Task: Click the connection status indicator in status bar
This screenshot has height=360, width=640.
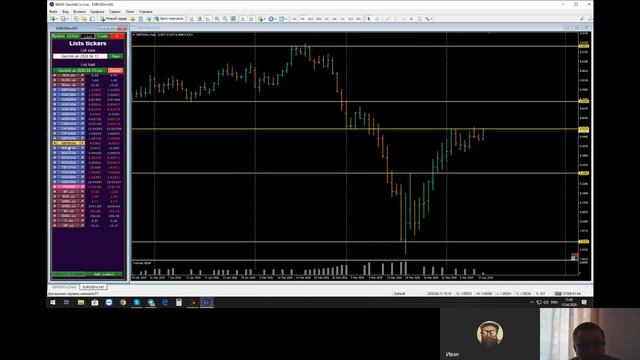Action: pos(568,293)
